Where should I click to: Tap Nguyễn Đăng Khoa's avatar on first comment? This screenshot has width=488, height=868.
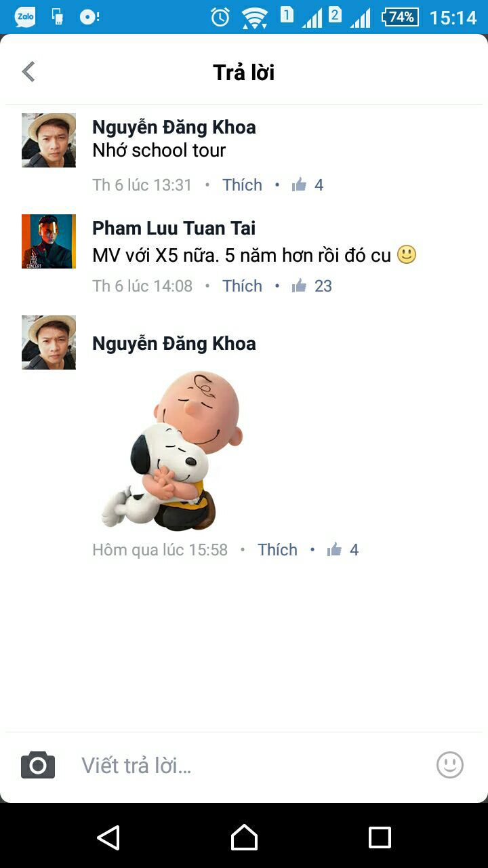pyautogui.click(x=49, y=140)
